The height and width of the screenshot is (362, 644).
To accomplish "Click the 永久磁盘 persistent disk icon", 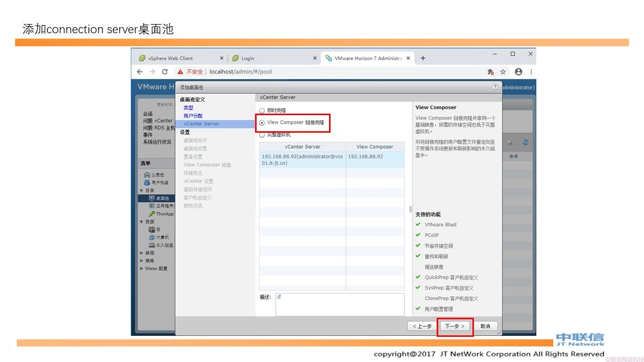I will pos(151,245).
